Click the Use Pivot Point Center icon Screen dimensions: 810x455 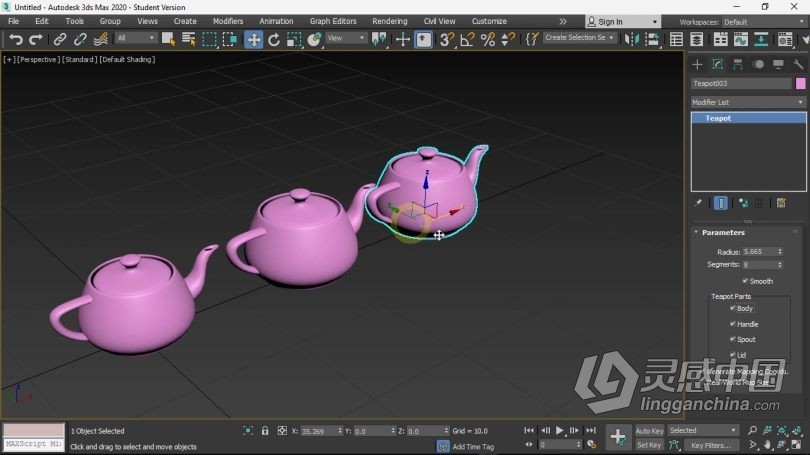tap(379, 39)
